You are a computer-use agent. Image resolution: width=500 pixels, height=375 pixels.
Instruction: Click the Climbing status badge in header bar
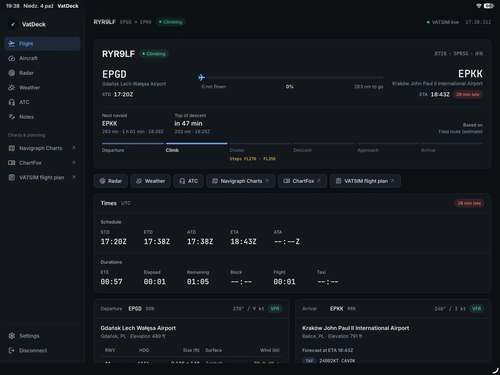(x=171, y=22)
